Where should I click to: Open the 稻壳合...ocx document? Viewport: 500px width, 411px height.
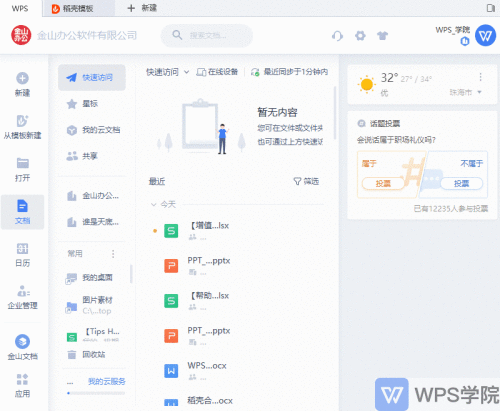coord(210,401)
